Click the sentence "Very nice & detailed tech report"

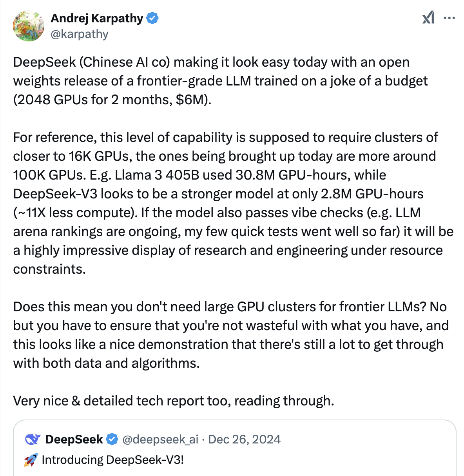click(x=174, y=401)
